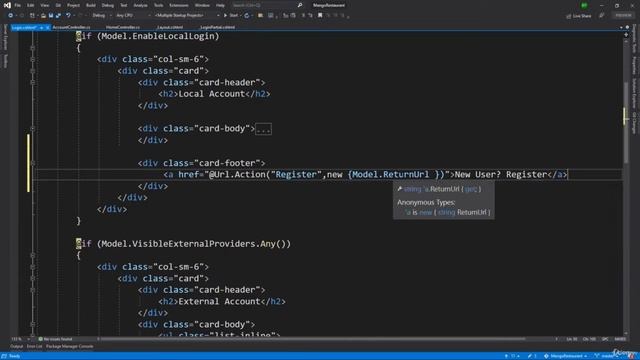Collapse the card-footer div region
The image size is (640, 360).
pos(33,163)
